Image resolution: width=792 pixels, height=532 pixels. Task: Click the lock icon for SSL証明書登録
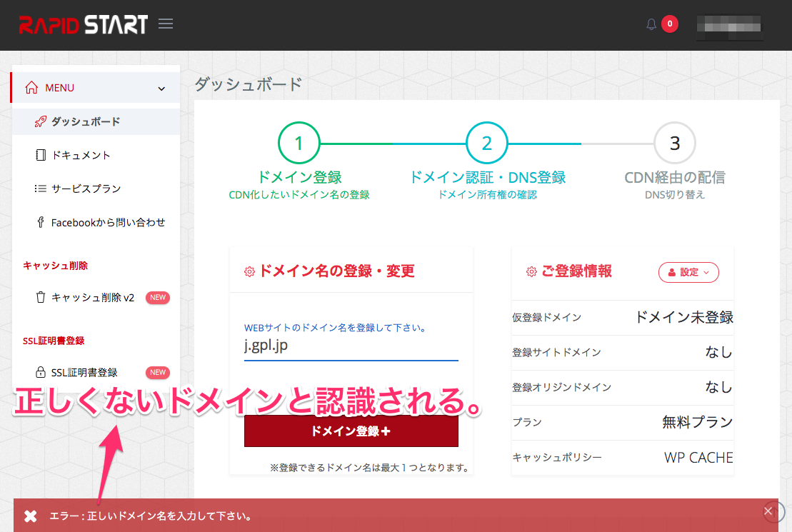tap(41, 372)
